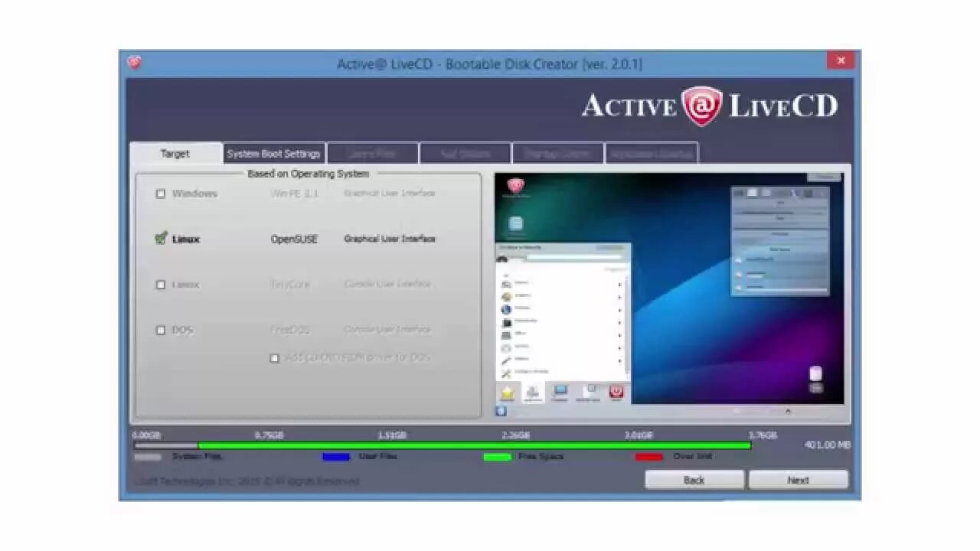
Task: Click the Active@ LiveCD title bar app icon
Action: pyautogui.click(x=135, y=63)
